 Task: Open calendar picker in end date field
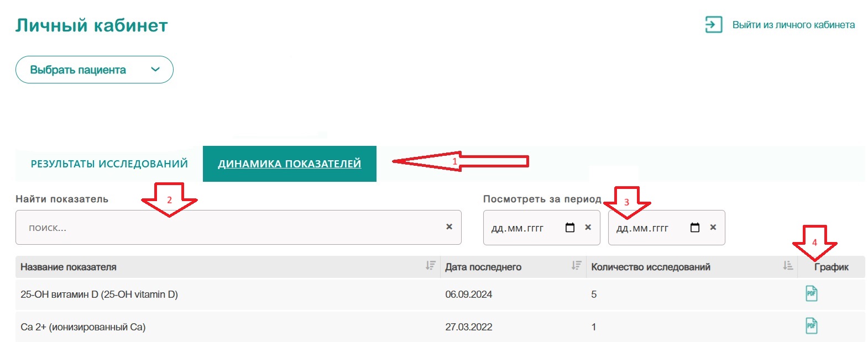coord(695,228)
